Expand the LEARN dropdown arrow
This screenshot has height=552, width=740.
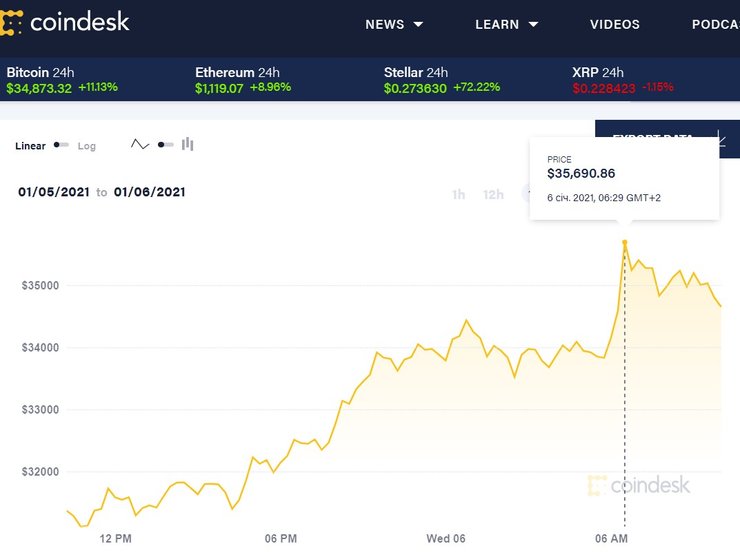533,24
